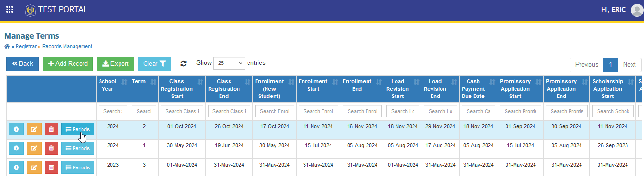Go to Next page of results

pos(629,65)
